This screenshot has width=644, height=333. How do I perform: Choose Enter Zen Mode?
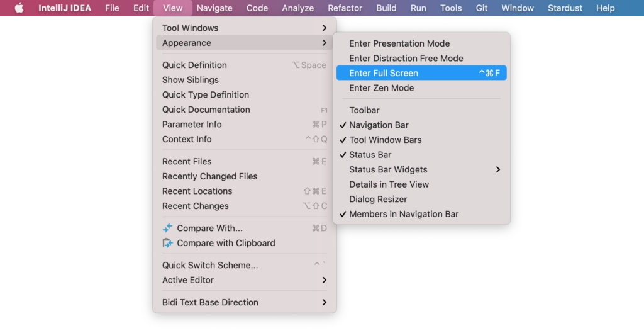(421, 88)
